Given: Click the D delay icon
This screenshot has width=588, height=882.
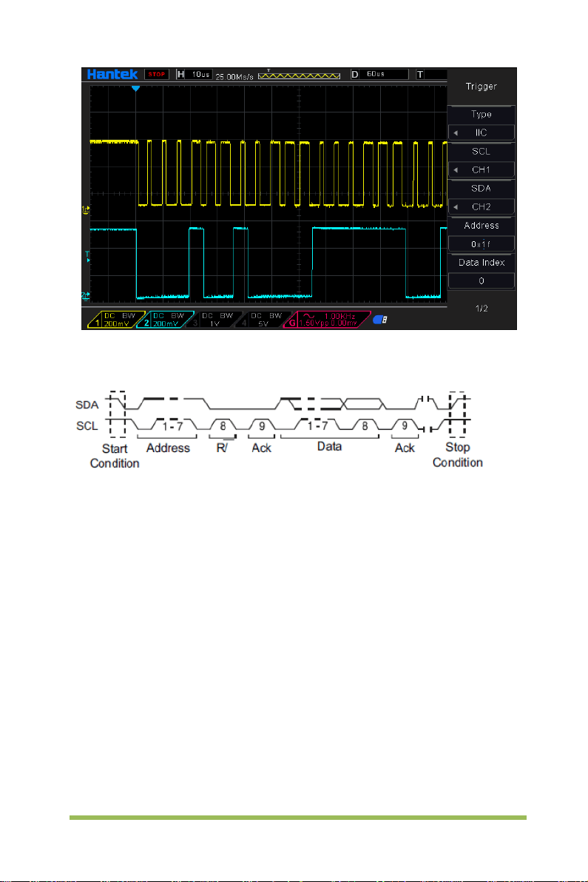Looking at the screenshot, I should 355,74.
